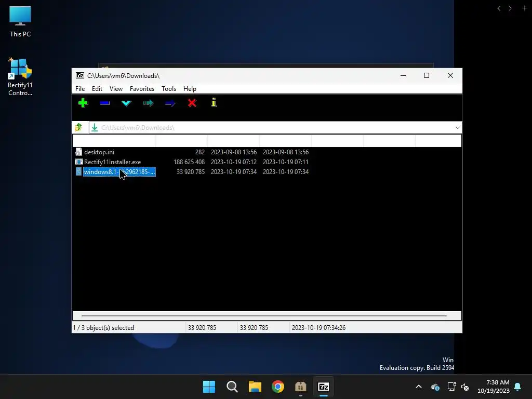Click the yellow Info button
The height and width of the screenshot is (399, 532).
[214, 102]
